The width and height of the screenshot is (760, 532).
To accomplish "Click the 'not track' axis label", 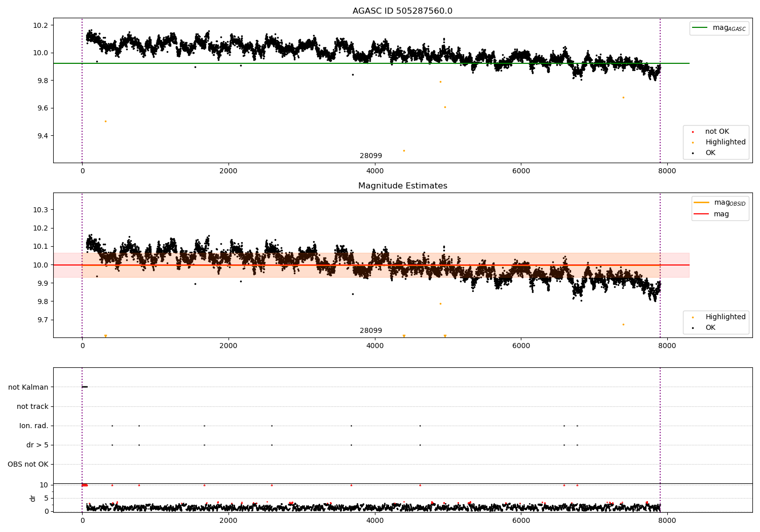I will pos(32,406).
